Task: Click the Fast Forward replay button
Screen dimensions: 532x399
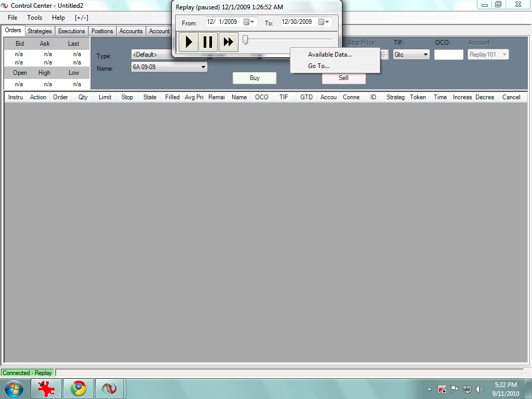Action: 229,42
